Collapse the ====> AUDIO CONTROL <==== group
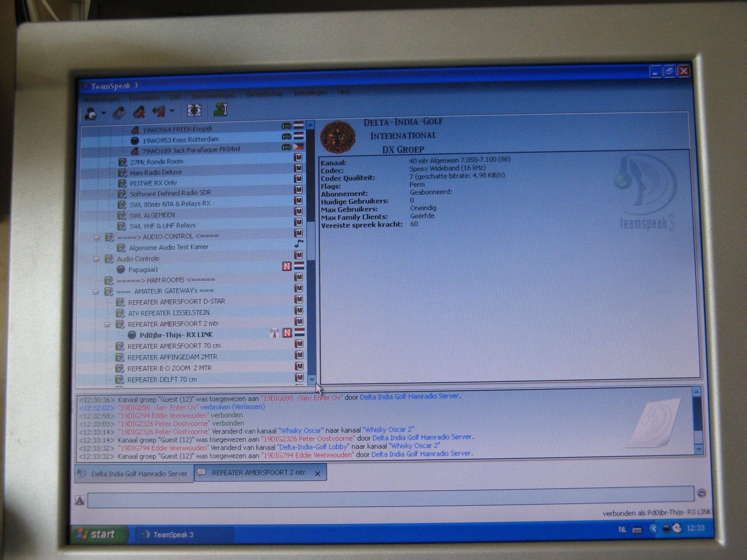Viewport: 747px width, 560px height. [x=97, y=238]
